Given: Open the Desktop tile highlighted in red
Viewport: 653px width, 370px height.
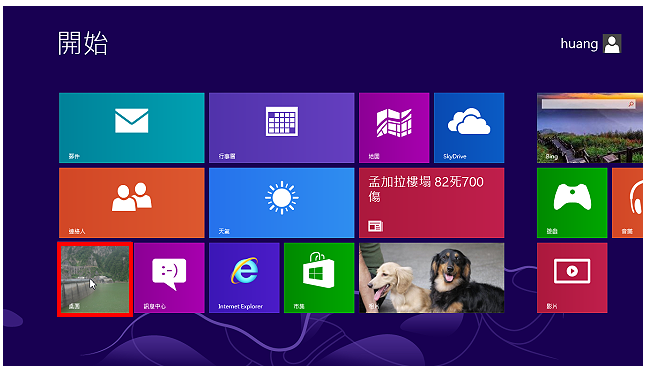Looking at the screenshot, I should coord(95,279).
